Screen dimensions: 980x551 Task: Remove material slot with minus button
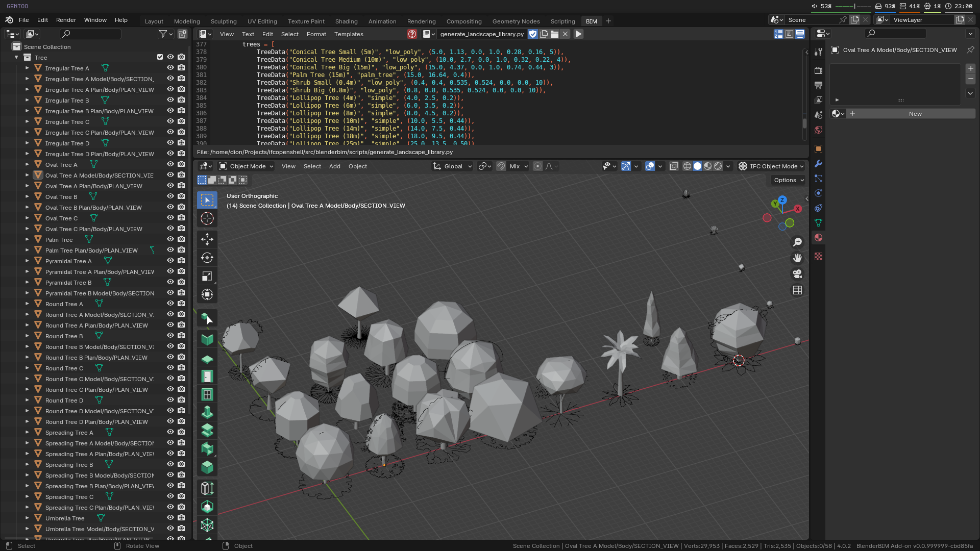pos(970,79)
